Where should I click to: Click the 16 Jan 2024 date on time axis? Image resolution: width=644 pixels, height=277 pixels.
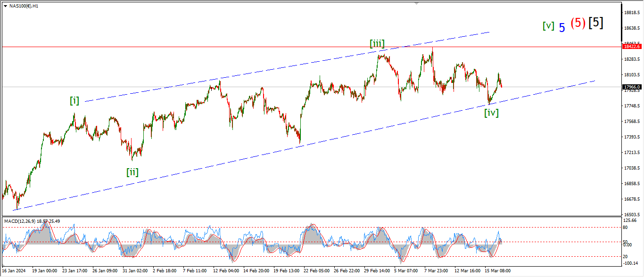click(x=14, y=271)
